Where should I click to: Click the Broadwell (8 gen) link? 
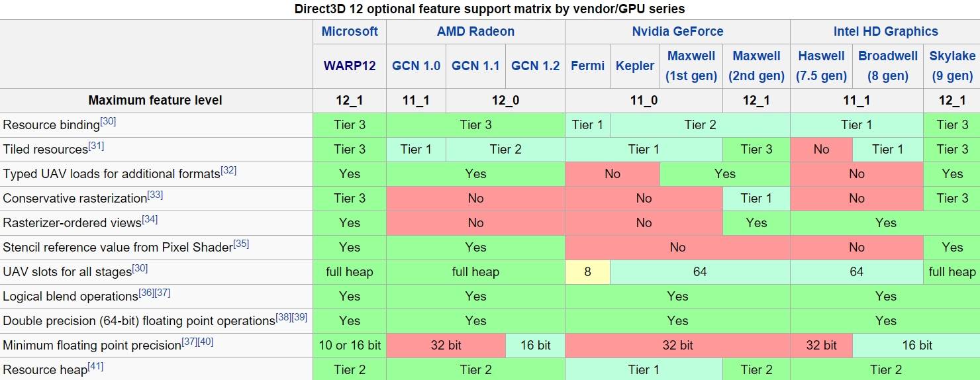click(888, 66)
